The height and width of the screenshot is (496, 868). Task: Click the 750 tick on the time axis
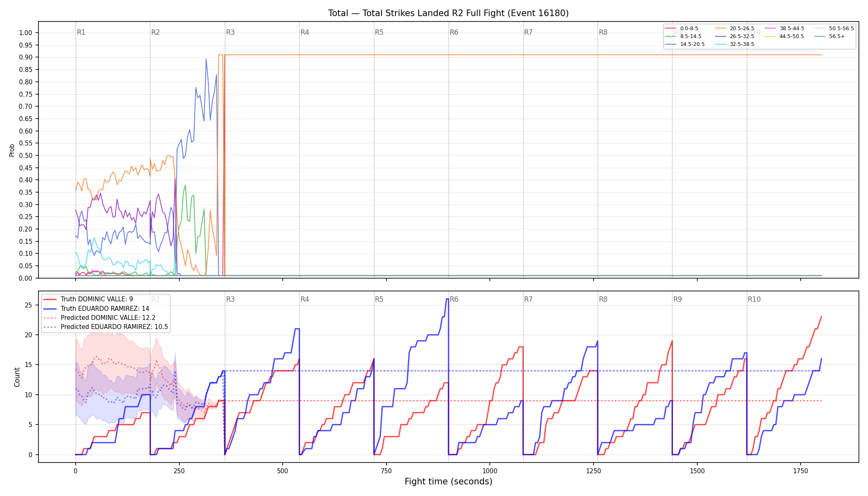(386, 471)
